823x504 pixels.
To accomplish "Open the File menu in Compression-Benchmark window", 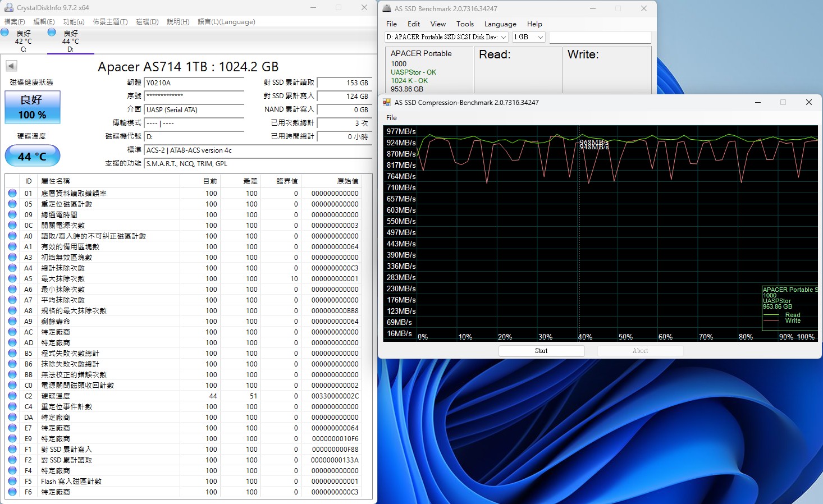I will (x=391, y=118).
